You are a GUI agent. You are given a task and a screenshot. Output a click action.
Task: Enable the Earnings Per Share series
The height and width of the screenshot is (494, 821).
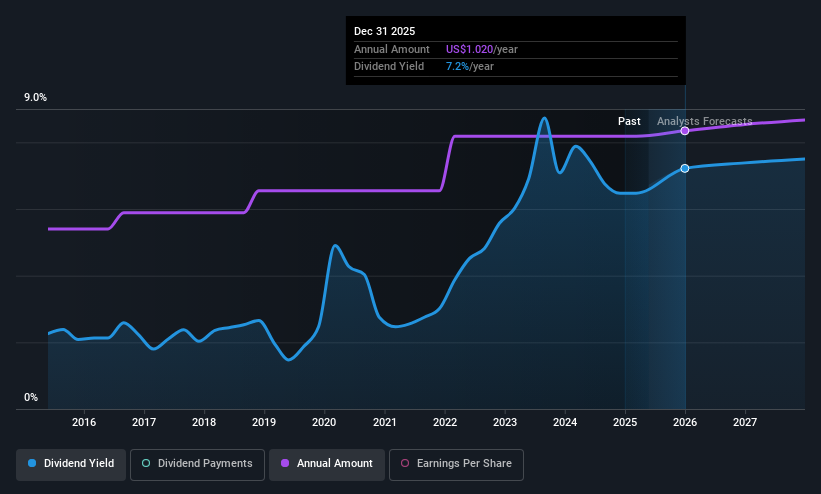click(456, 464)
